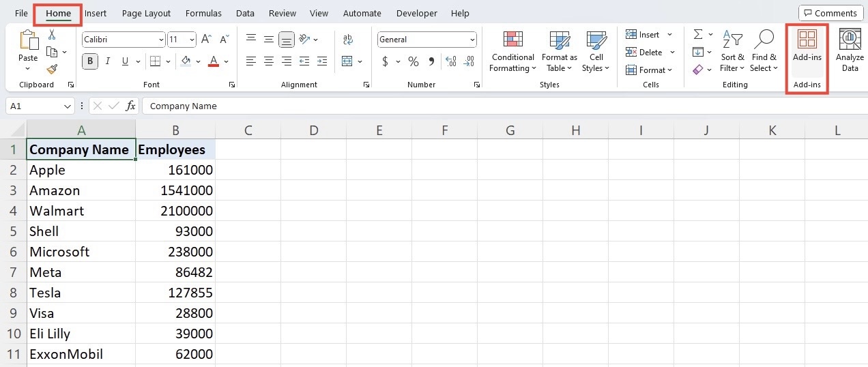The image size is (868, 367).
Task: Select column C header
Action: tap(248, 130)
